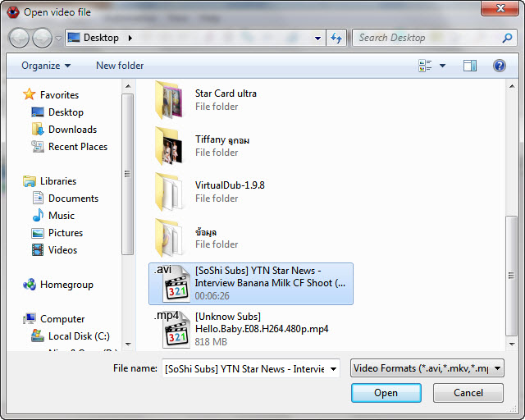Open the Video Formats file type dropdown

427,368
